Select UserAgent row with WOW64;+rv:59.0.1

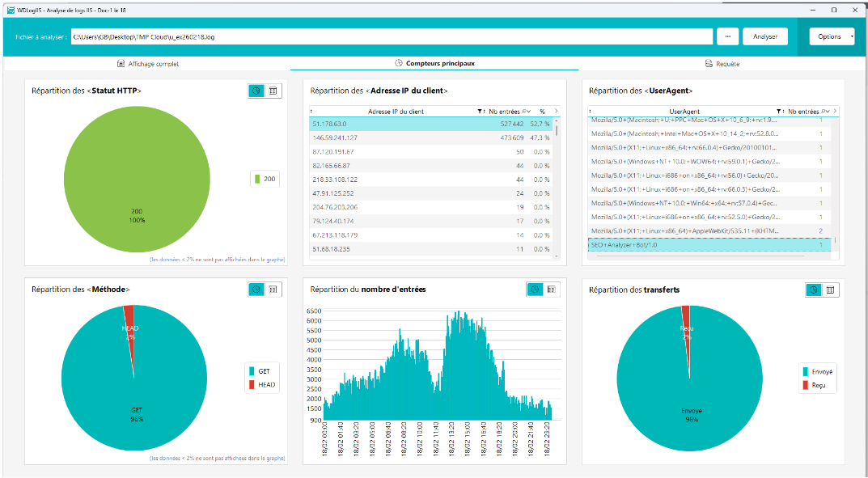(709, 162)
